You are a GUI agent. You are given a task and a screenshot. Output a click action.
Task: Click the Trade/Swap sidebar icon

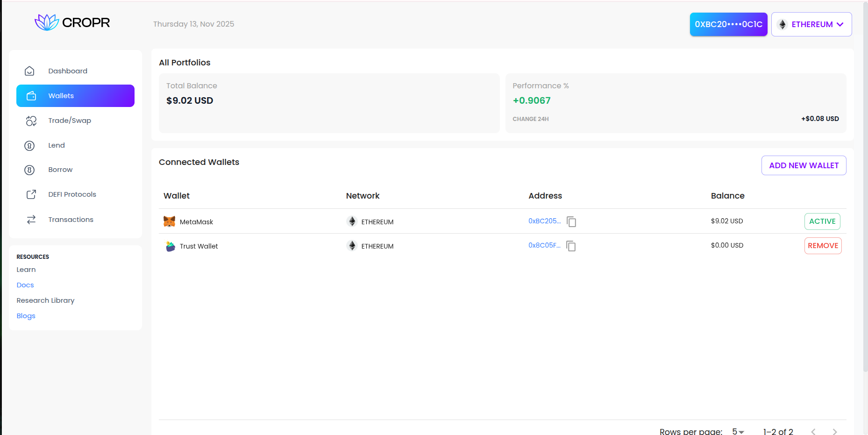tap(31, 121)
